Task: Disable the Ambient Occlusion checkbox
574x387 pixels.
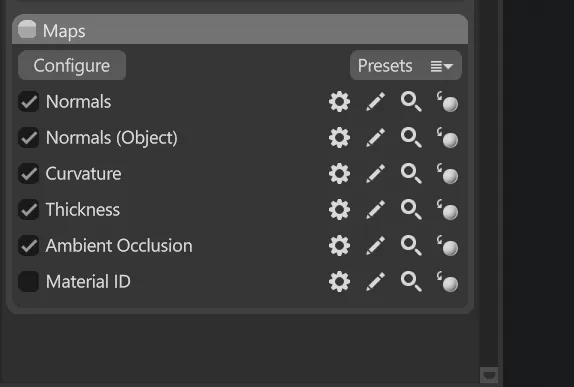Action: coord(29,245)
